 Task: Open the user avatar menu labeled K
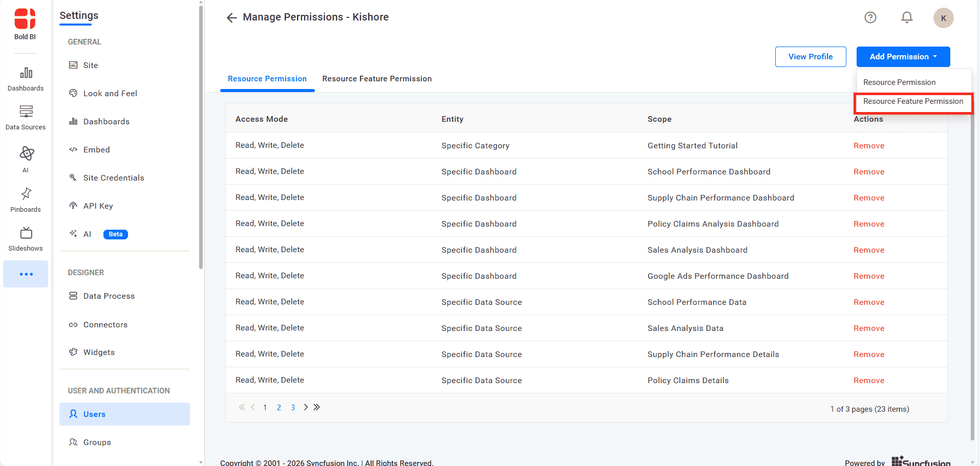click(943, 17)
